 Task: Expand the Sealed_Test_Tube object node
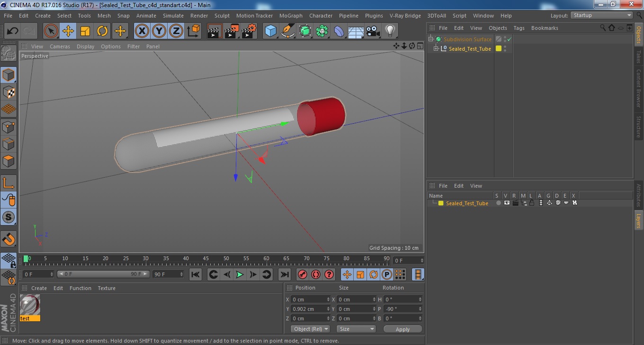(436, 49)
